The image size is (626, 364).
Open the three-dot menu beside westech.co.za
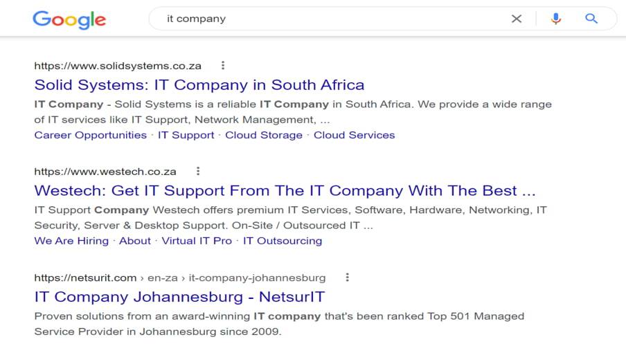tap(198, 171)
